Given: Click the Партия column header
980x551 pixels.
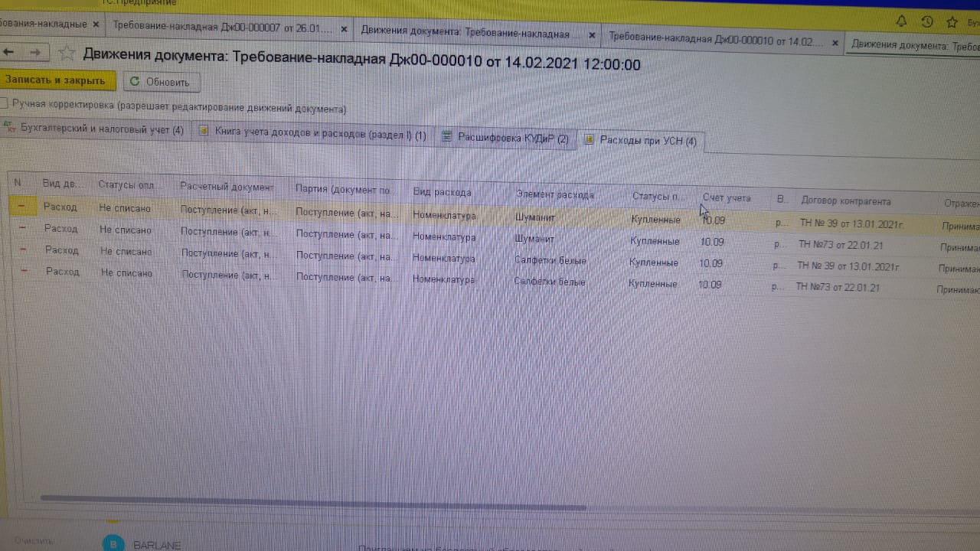Looking at the screenshot, I should [343, 189].
